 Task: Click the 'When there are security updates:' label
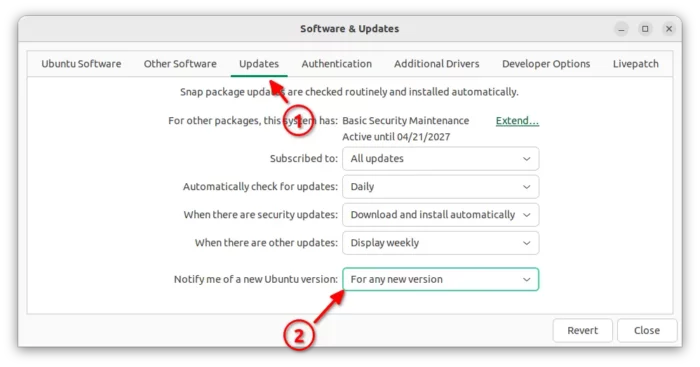(261, 215)
